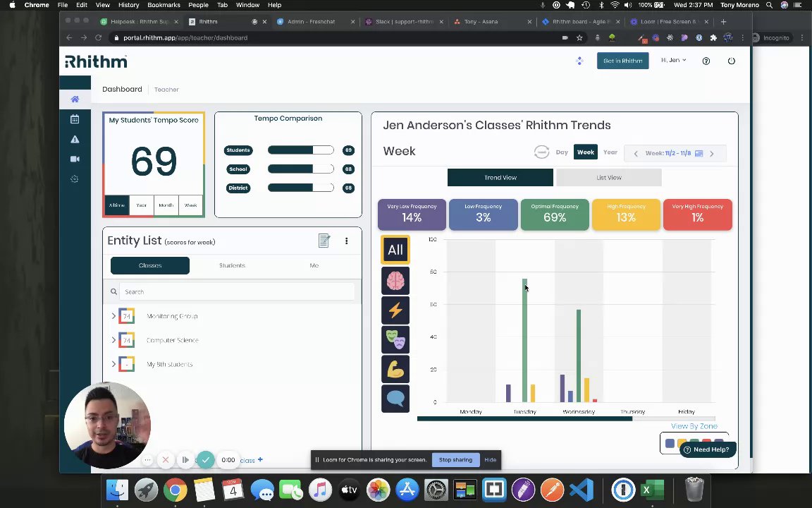Open Chrome extensions puzzle icon
Image resolution: width=812 pixels, height=508 pixels.
pyautogui.click(x=713, y=38)
